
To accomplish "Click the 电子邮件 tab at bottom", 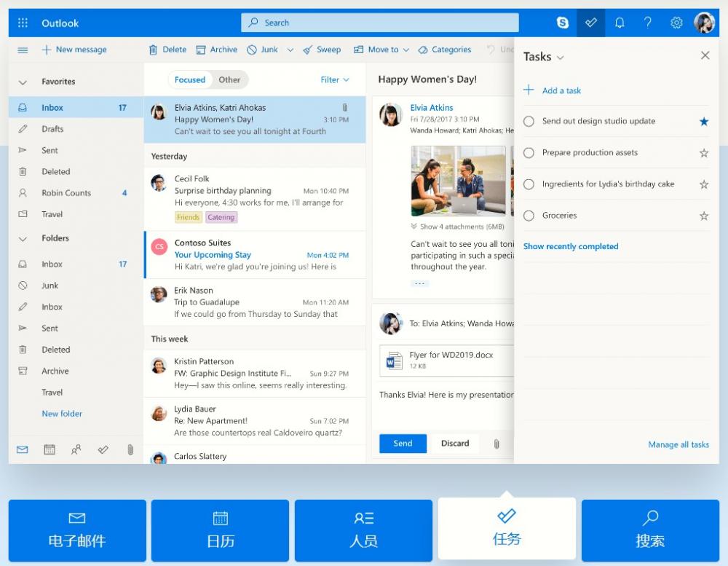I will pos(77,530).
